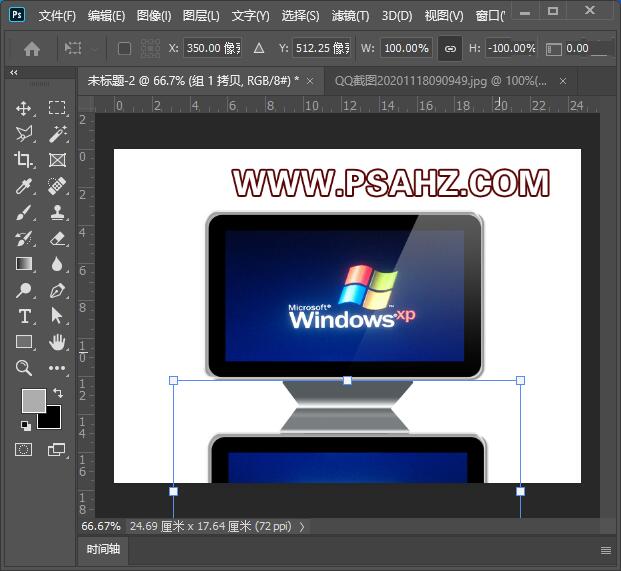This screenshot has width=621, height=571.
Task: Click the H height percentage field
Action: pos(511,48)
